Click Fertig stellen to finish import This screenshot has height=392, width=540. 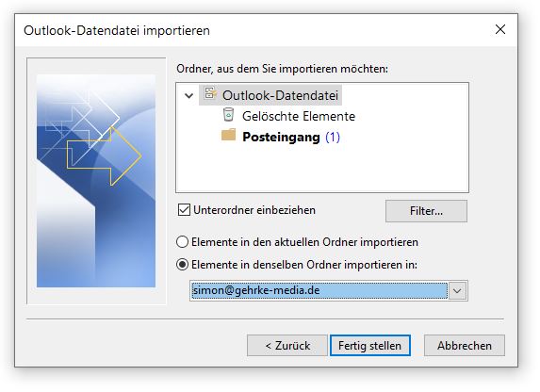tap(369, 345)
